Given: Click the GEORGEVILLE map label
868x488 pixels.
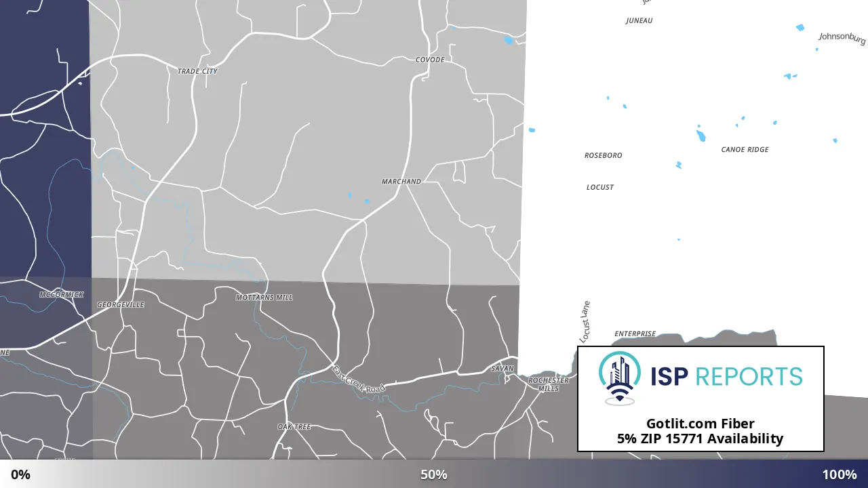Looking at the screenshot, I should coord(121,305).
